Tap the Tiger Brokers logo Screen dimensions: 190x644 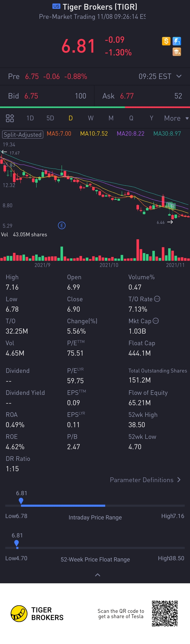pyautogui.click(x=37, y=614)
